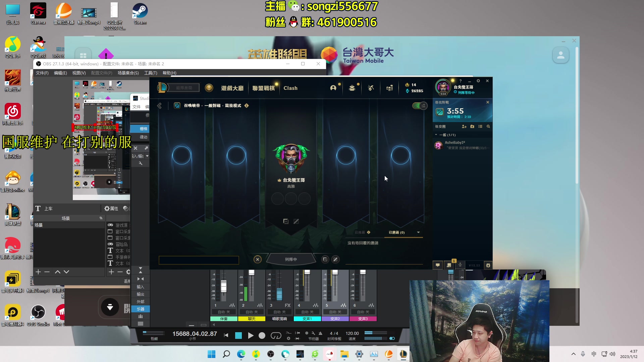This screenshot has height=362, width=644.
Task: Return to start in DAW transport
Action: (226, 335)
